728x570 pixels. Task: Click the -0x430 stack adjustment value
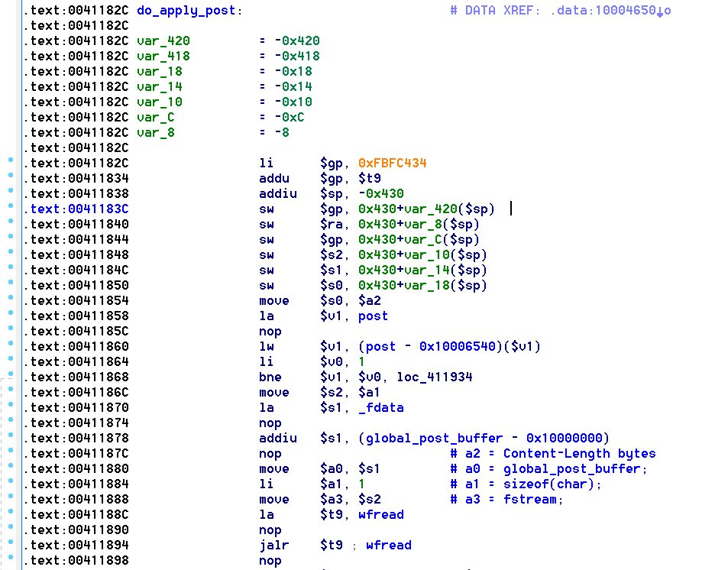pos(380,194)
